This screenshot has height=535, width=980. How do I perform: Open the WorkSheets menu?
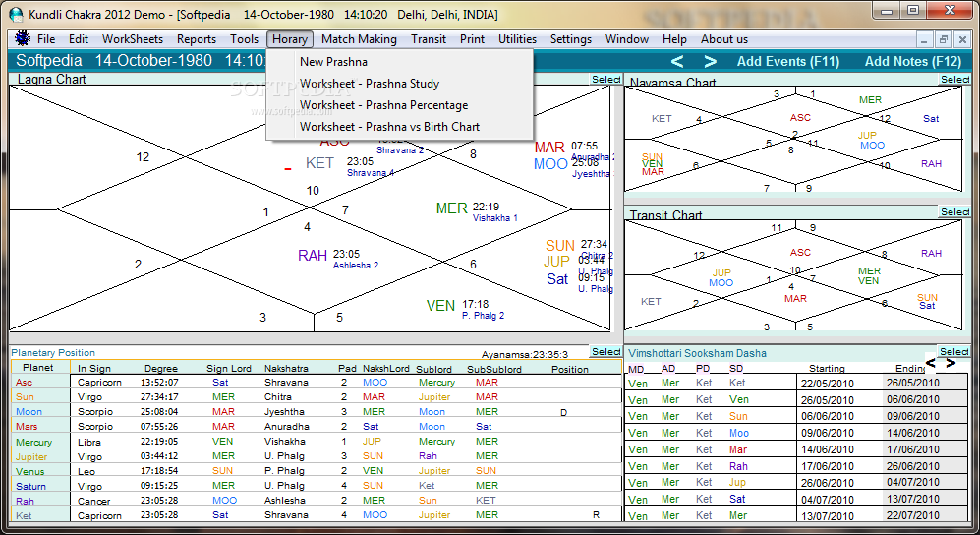click(133, 38)
